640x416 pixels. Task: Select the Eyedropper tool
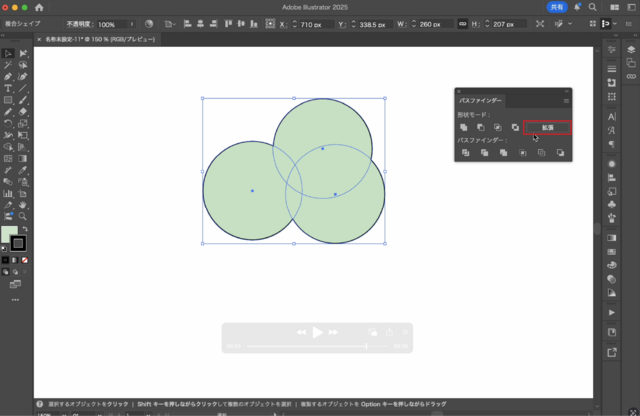23,170
